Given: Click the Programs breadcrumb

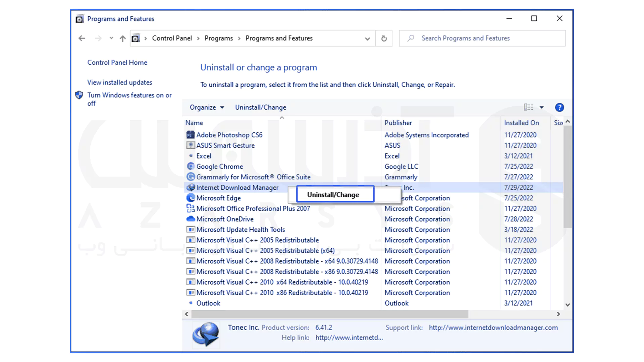Looking at the screenshot, I should point(218,38).
